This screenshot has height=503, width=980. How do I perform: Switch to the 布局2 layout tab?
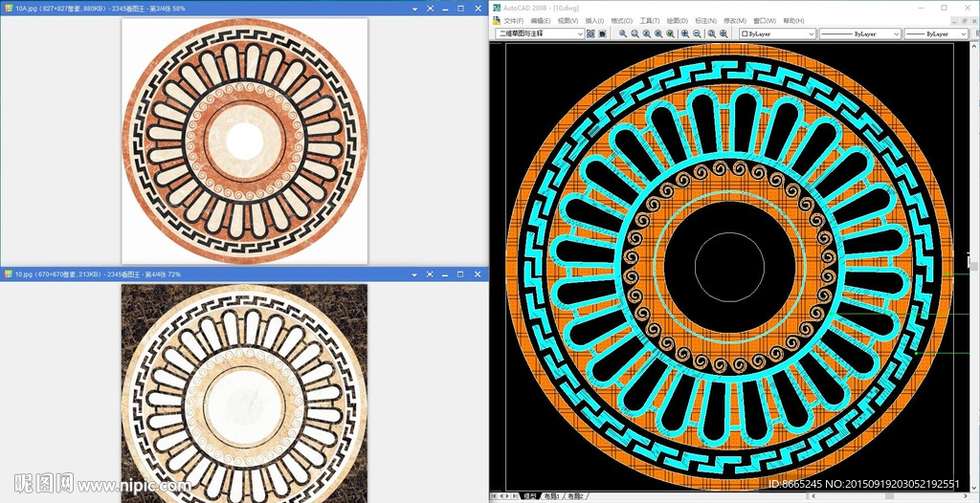point(575,496)
